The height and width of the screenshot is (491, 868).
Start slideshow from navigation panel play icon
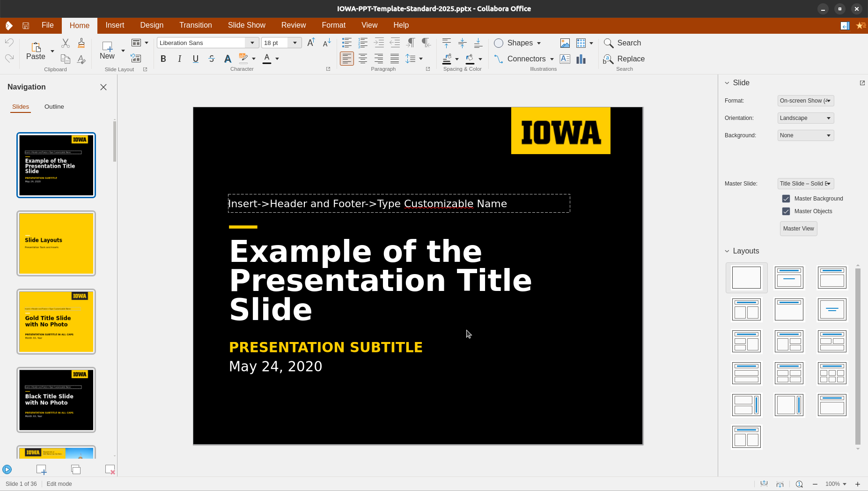click(x=7, y=469)
